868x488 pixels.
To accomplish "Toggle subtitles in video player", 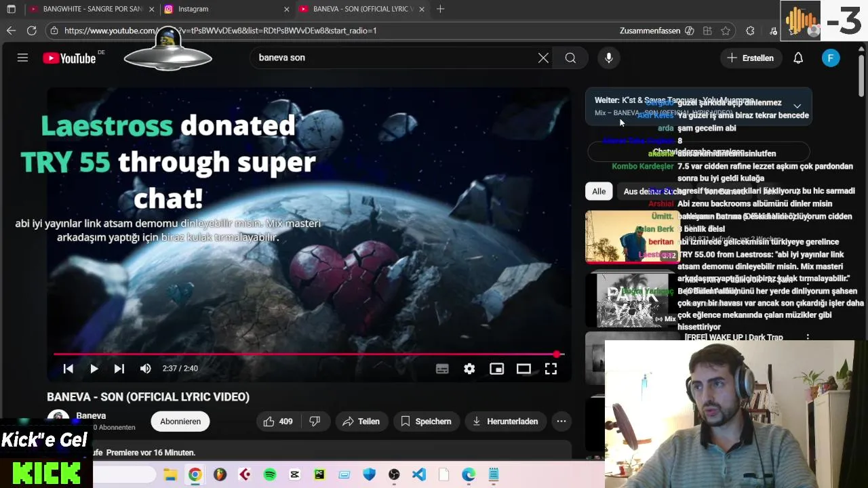I will [x=442, y=369].
